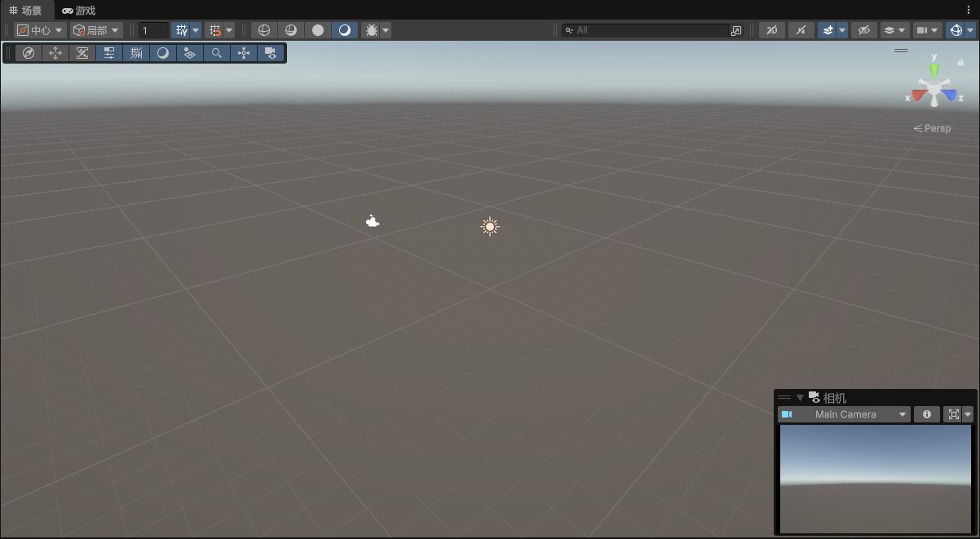Open the 局部 handle rotation dropdown
This screenshot has height=539, width=980.
pyautogui.click(x=97, y=30)
